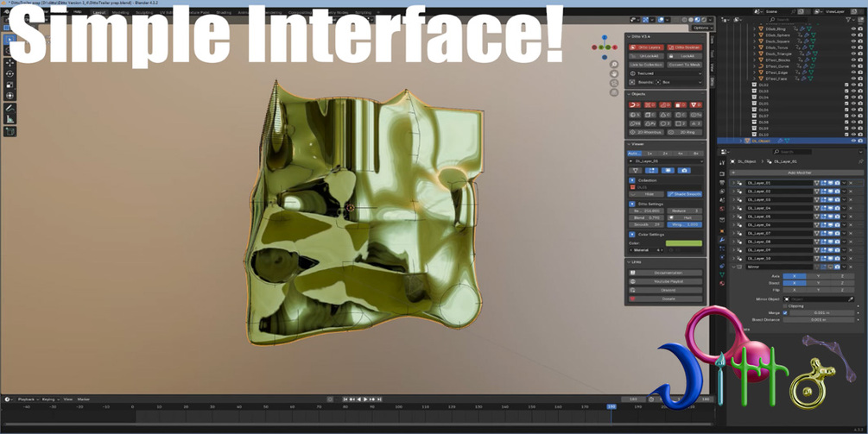This screenshot has width=868, height=434.
Task: Collapse the Ditto V3.4 panel
Action: click(x=630, y=36)
